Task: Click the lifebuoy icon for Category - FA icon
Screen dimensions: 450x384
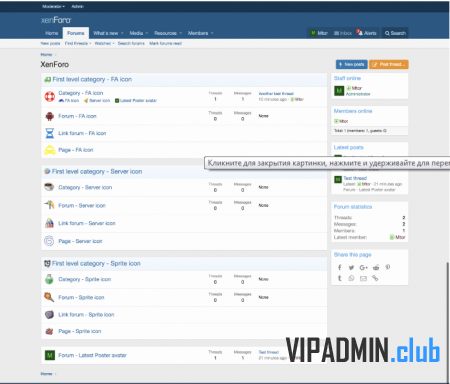Action: (50, 96)
